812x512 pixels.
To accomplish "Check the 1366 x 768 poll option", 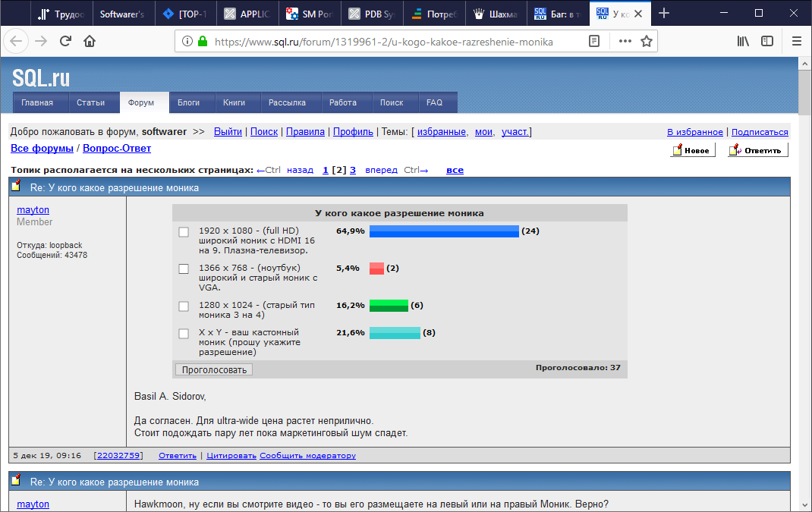I will [x=184, y=269].
